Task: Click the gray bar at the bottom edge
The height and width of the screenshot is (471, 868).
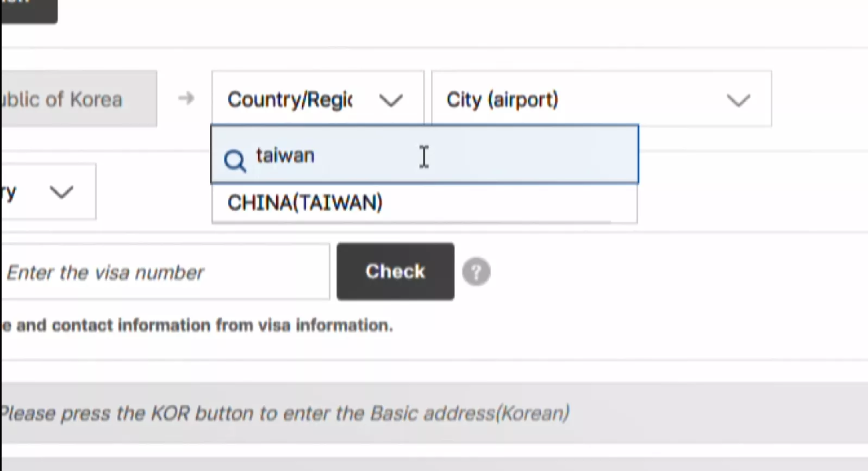Action: 435,464
